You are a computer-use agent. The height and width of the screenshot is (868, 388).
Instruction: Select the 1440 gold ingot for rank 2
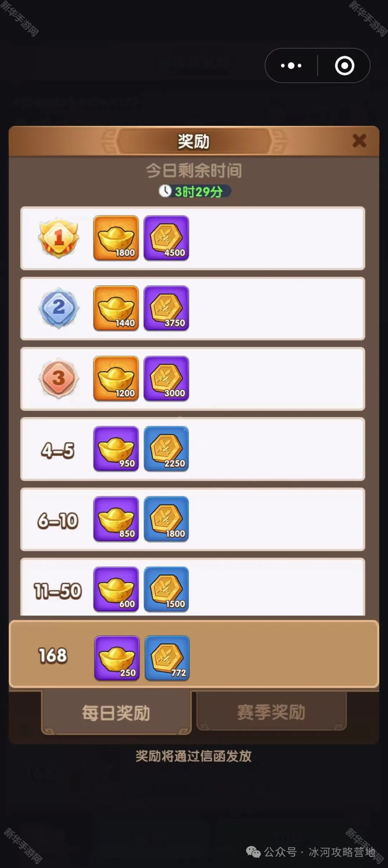pyautogui.click(x=116, y=308)
